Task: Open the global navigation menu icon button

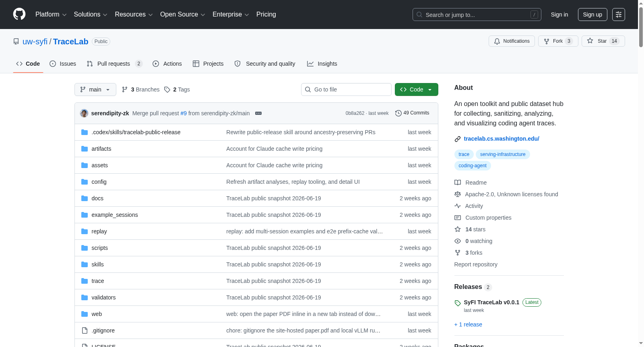Action: pos(619,15)
